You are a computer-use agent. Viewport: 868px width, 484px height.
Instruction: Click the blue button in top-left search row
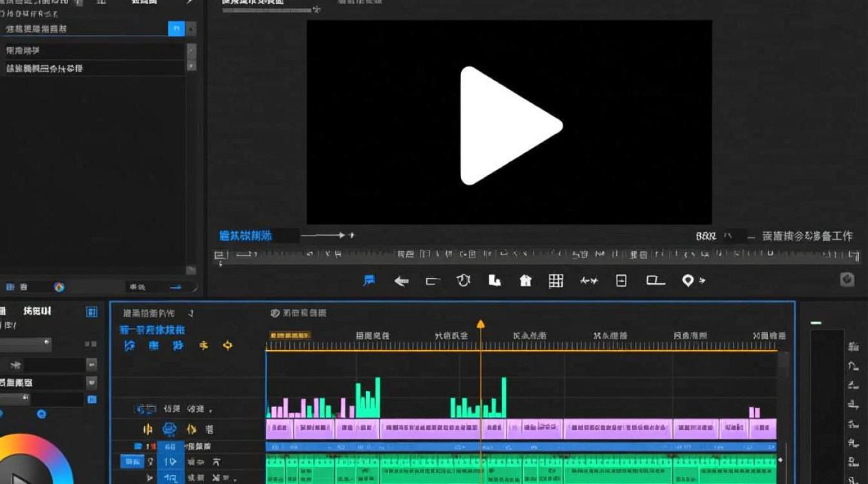point(176,28)
